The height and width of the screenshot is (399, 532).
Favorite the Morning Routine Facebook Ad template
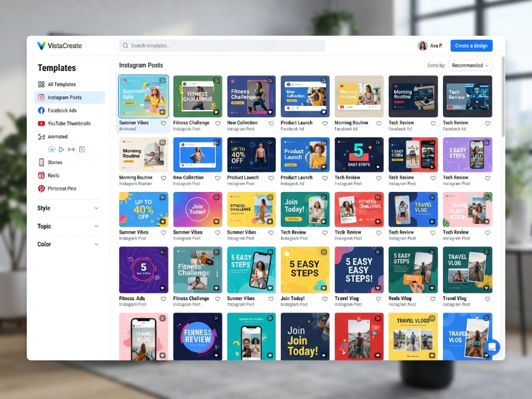pos(379,123)
